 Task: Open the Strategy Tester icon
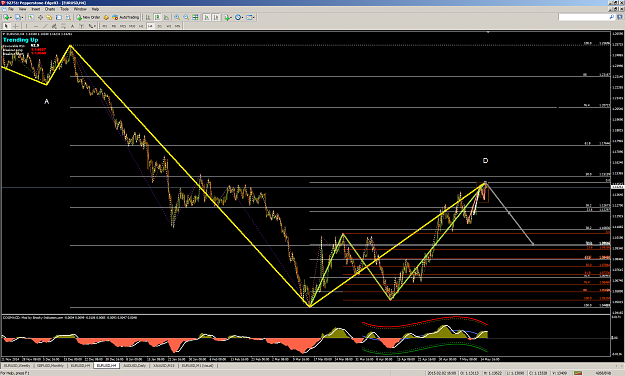[68, 17]
